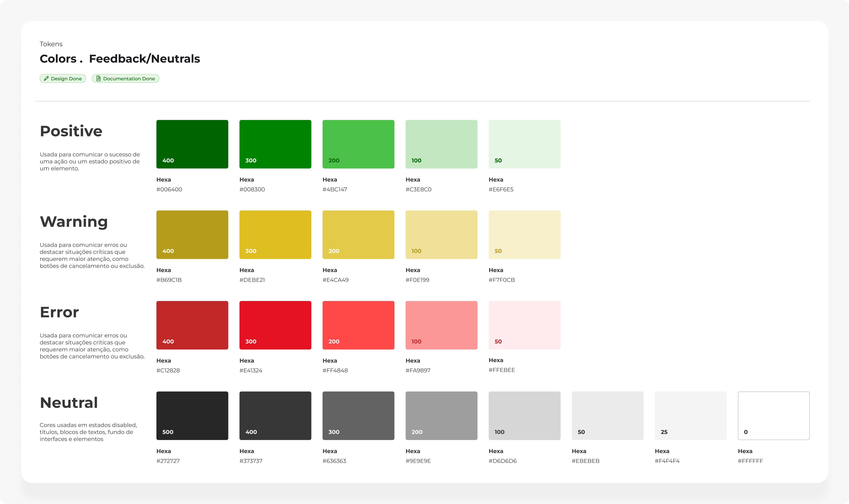Click the Tokens breadcrumb label

coord(51,44)
